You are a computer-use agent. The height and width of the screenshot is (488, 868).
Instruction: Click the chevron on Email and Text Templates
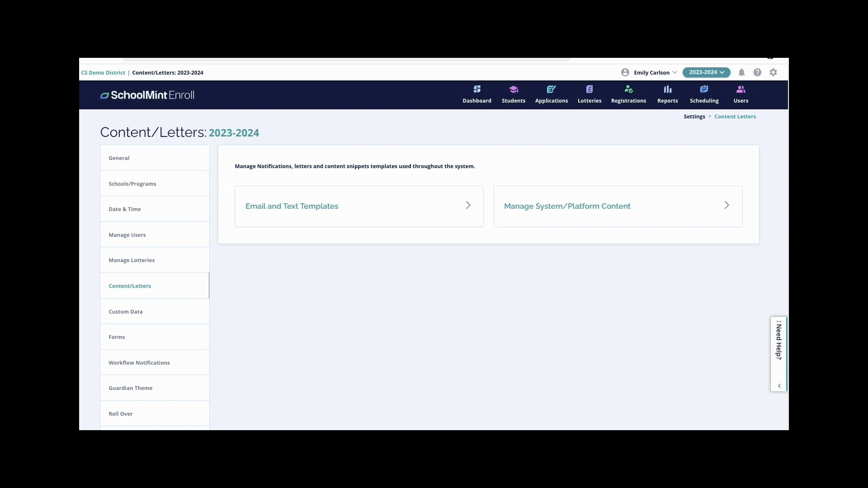click(x=468, y=205)
